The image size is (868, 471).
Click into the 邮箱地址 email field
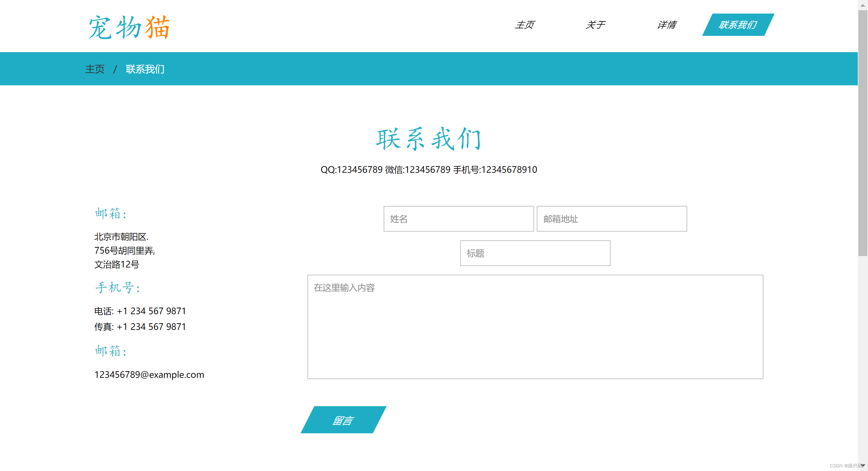click(611, 219)
